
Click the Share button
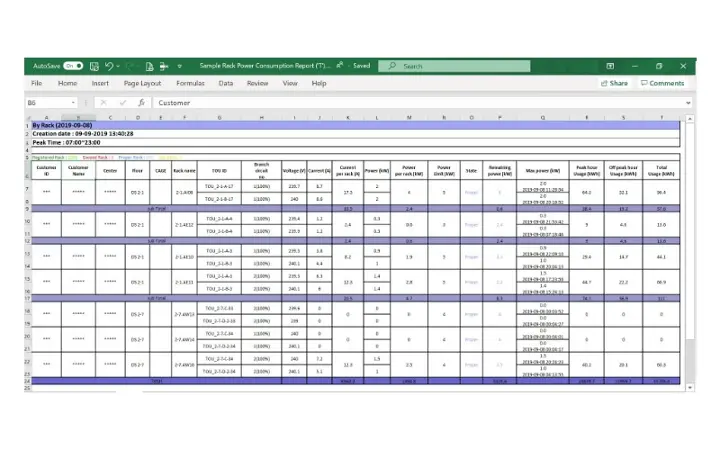click(615, 83)
